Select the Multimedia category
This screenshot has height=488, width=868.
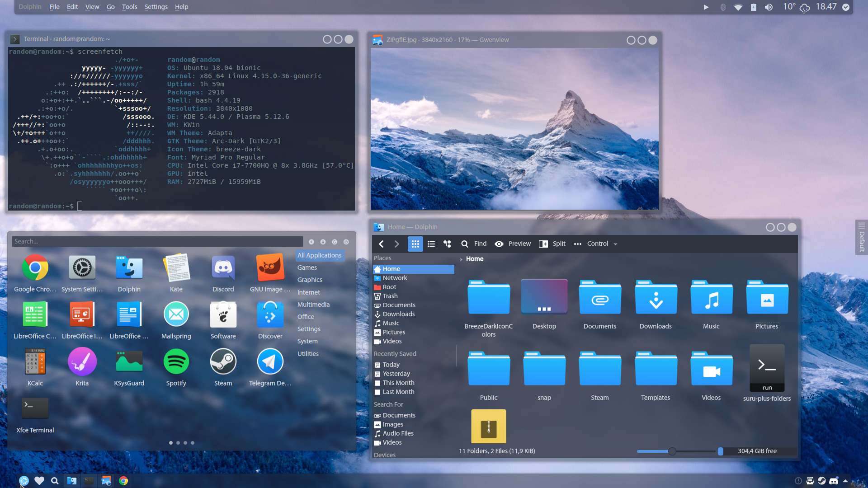tap(313, 305)
